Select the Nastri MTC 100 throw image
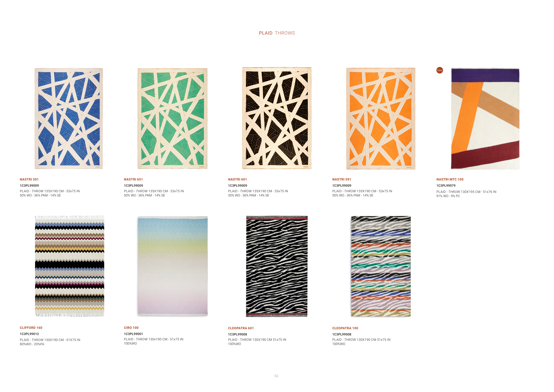Image resolution: width=554 pixels, height=392 pixels. [x=485, y=119]
